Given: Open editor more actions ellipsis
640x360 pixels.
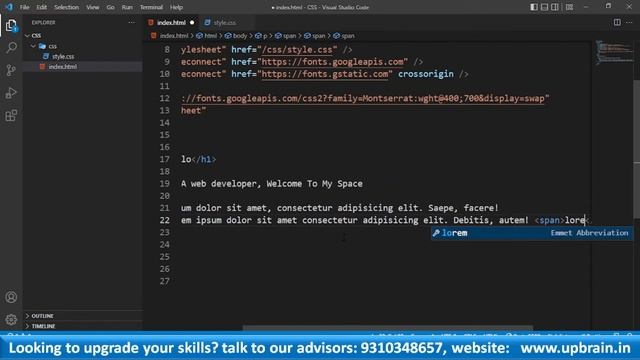Looking at the screenshot, I should coord(629,22).
